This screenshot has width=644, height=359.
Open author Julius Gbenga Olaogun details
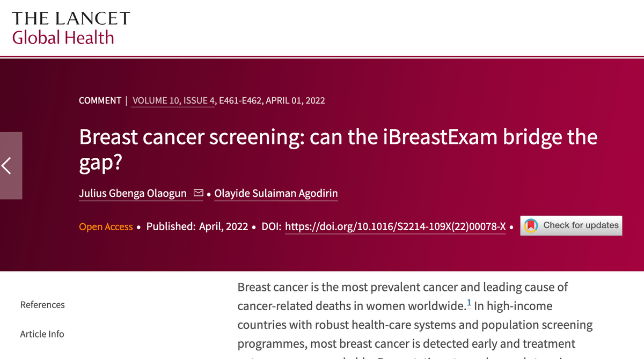133,193
